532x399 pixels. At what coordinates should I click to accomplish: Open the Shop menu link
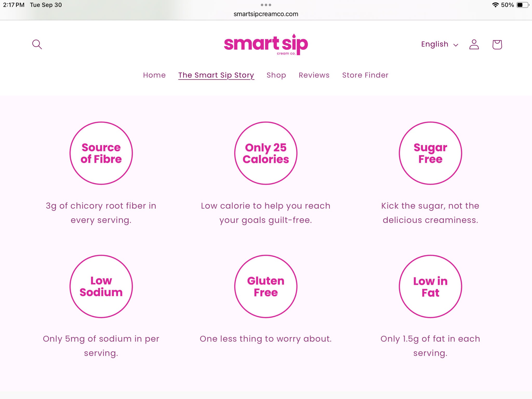tap(276, 75)
